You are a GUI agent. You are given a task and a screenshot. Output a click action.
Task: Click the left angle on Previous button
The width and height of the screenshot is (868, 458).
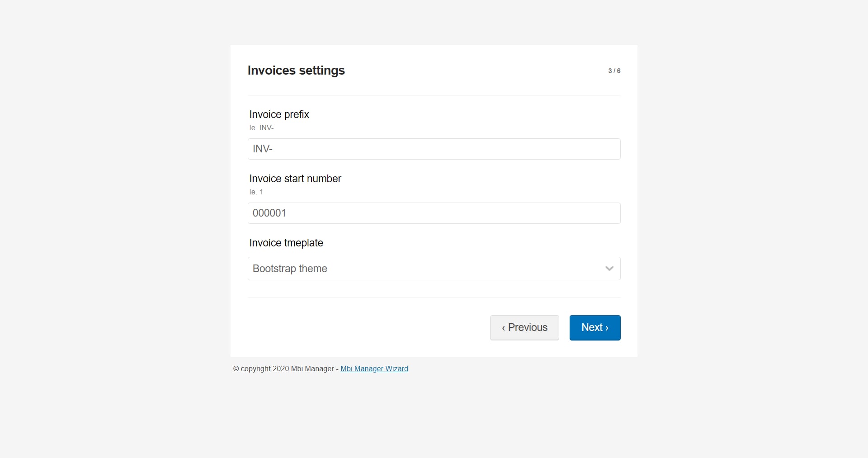[503, 328]
